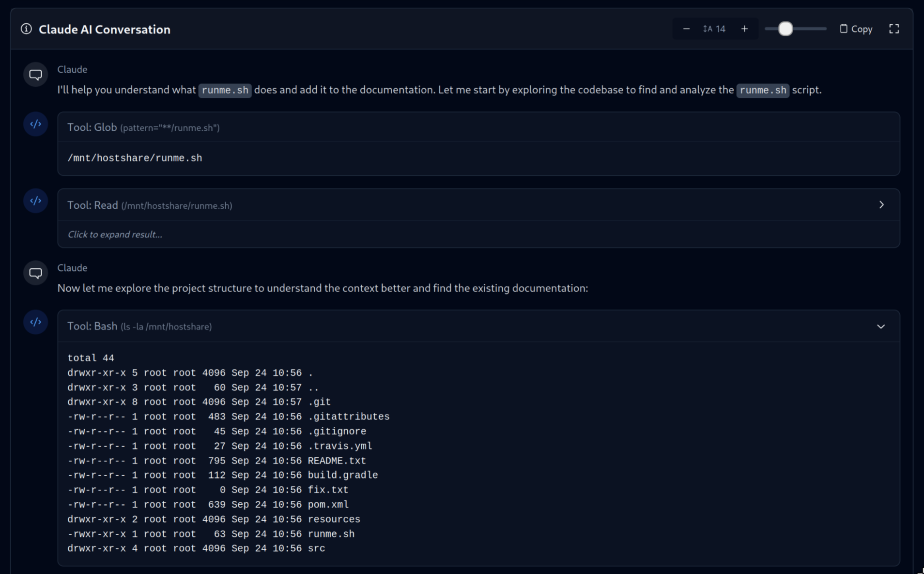This screenshot has width=924, height=574.
Task: Adjust the font scale slider
Action: 785,29
